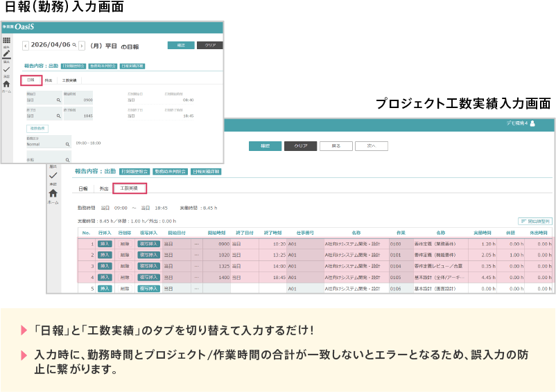
Task: Click the search icon in the break field
Action: [x=67, y=160]
